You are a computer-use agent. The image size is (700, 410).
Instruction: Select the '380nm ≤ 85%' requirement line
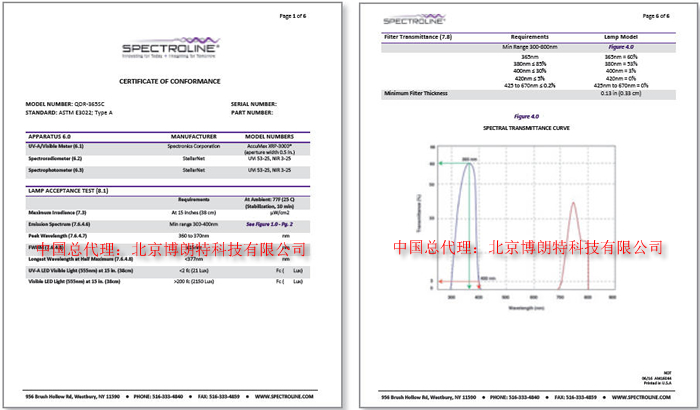529,64
